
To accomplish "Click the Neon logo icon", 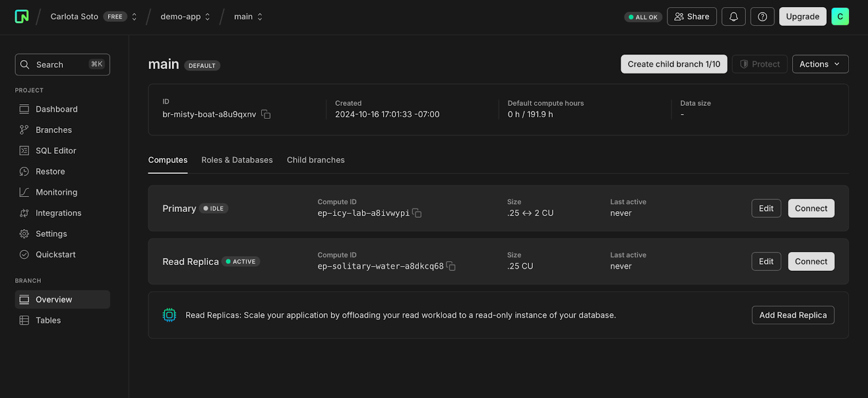I will pyautogui.click(x=22, y=16).
